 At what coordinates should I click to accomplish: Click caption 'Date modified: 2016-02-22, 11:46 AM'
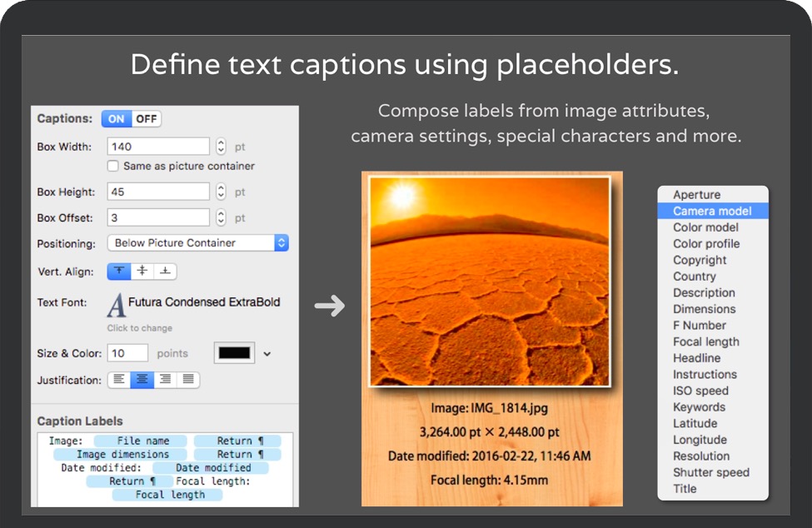click(490, 456)
